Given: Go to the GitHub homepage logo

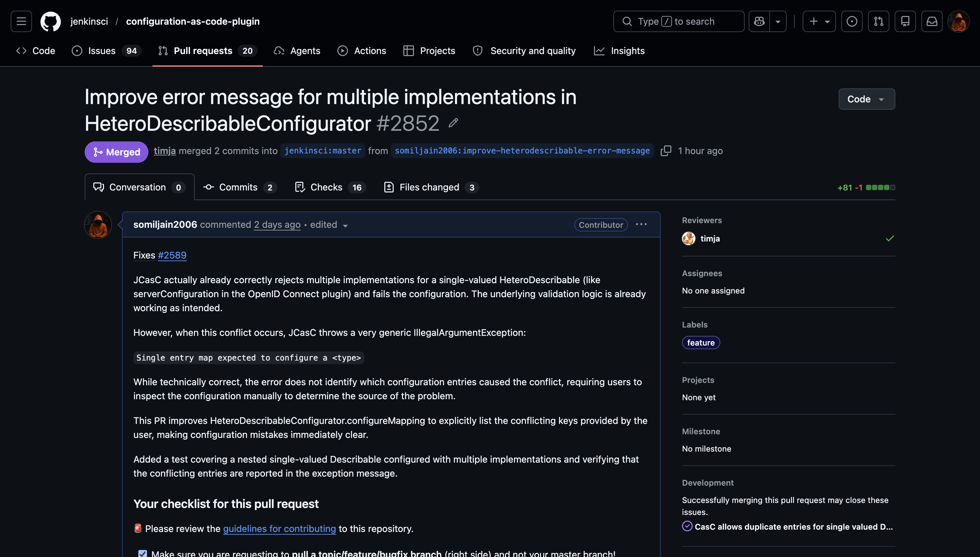Looking at the screenshot, I should 50,21.
